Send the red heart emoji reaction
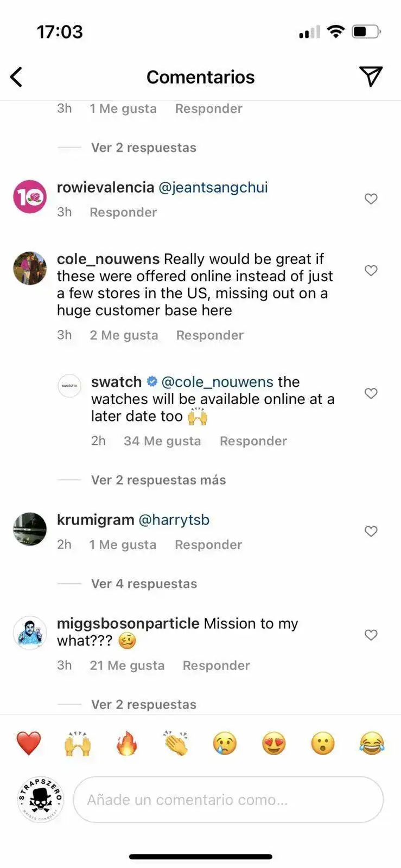 click(x=29, y=743)
